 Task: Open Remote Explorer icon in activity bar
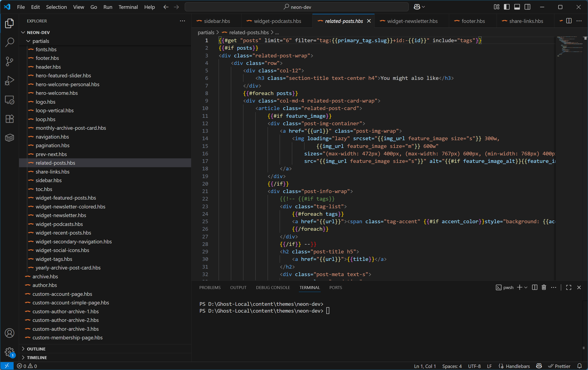[x=9, y=100]
